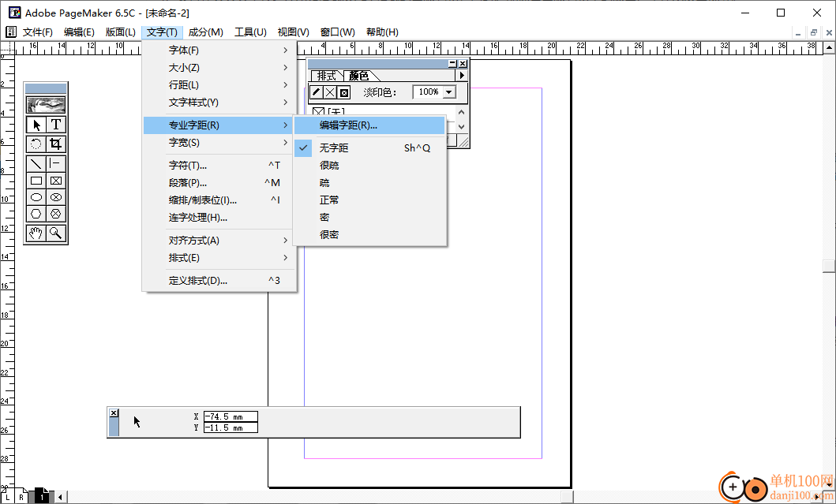Open the 淡印色 tint percentage dropdown

point(449,92)
